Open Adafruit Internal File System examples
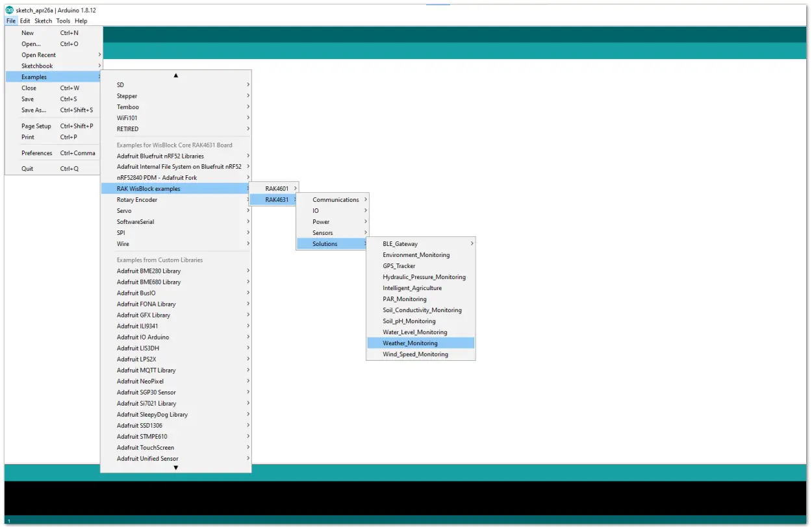The image size is (812, 527). coord(175,167)
